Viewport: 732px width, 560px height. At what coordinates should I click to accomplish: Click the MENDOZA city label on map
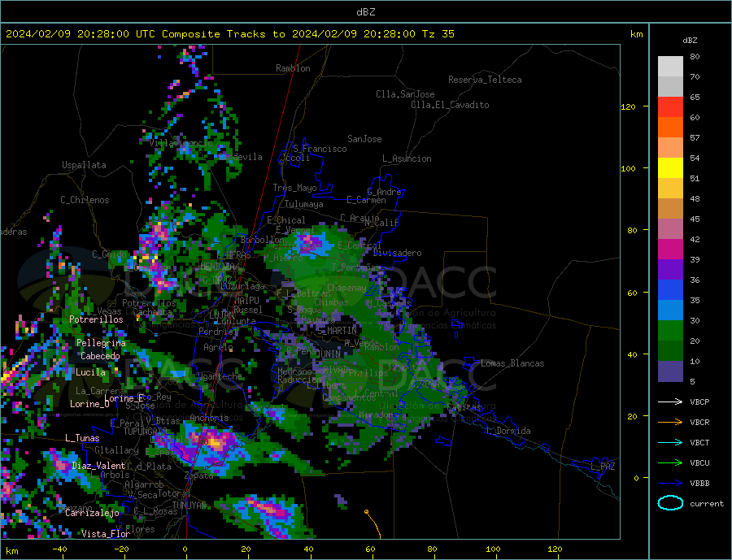(217, 267)
